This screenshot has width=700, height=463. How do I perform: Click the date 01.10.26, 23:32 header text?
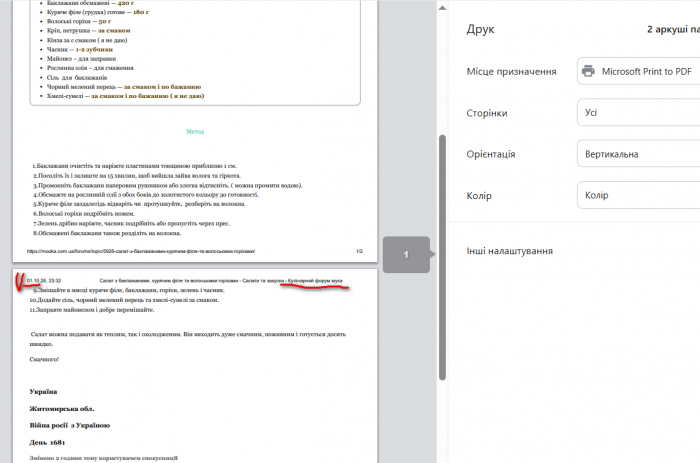[x=44, y=280]
